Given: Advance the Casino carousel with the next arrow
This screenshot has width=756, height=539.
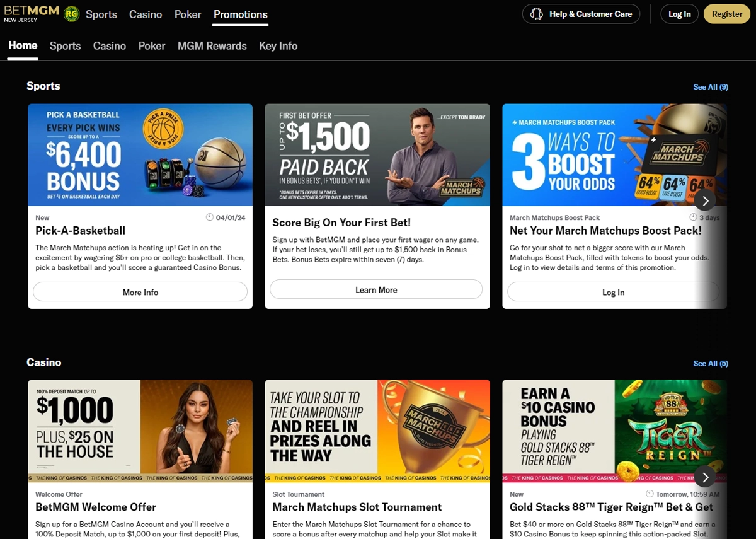Looking at the screenshot, I should click(705, 477).
